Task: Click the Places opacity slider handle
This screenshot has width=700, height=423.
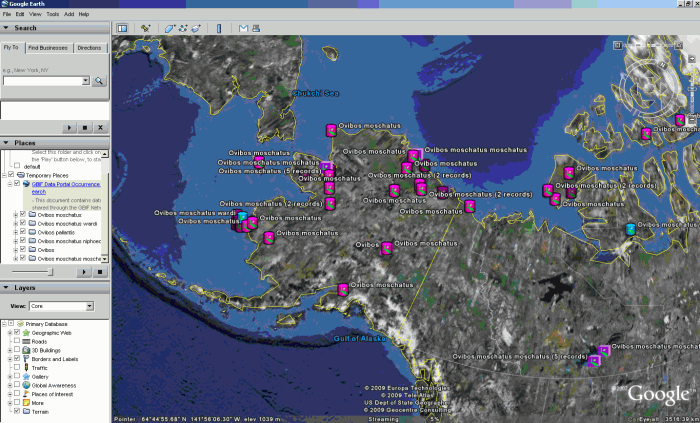Action: [50, 272]
